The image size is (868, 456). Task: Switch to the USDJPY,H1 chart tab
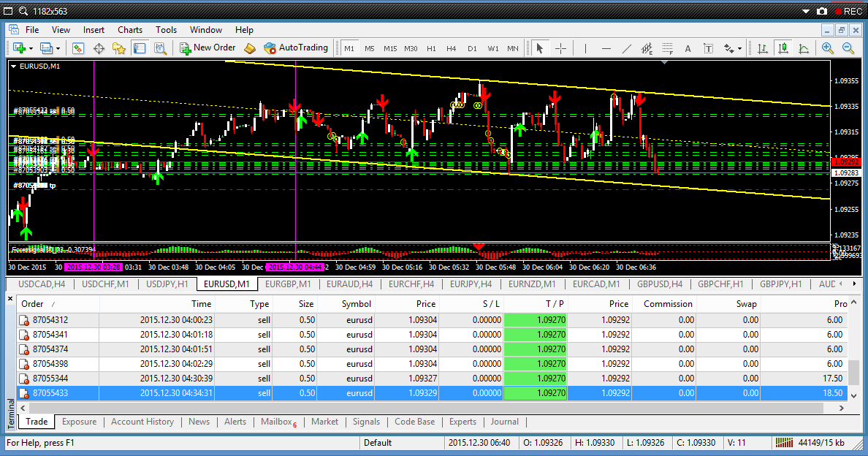[x=167, y=284]
